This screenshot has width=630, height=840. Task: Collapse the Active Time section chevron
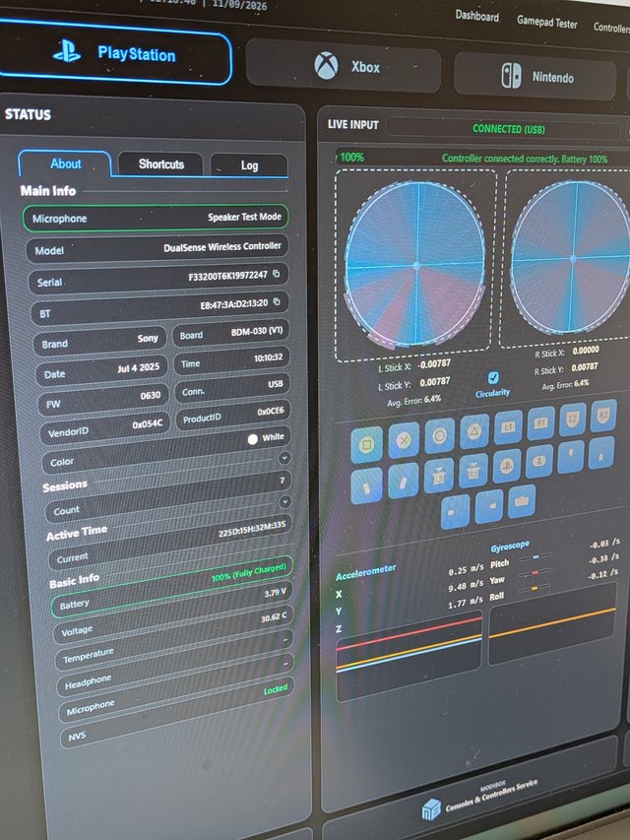click(285, 502)
